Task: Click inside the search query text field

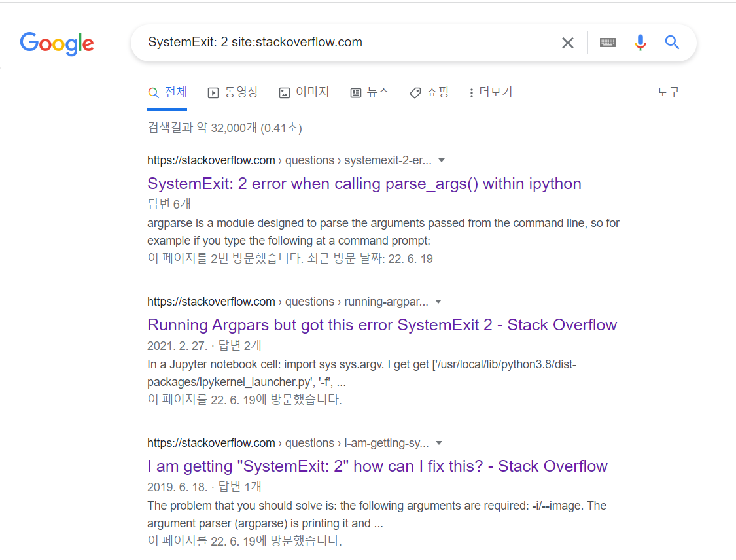Action: coord(347,43)
